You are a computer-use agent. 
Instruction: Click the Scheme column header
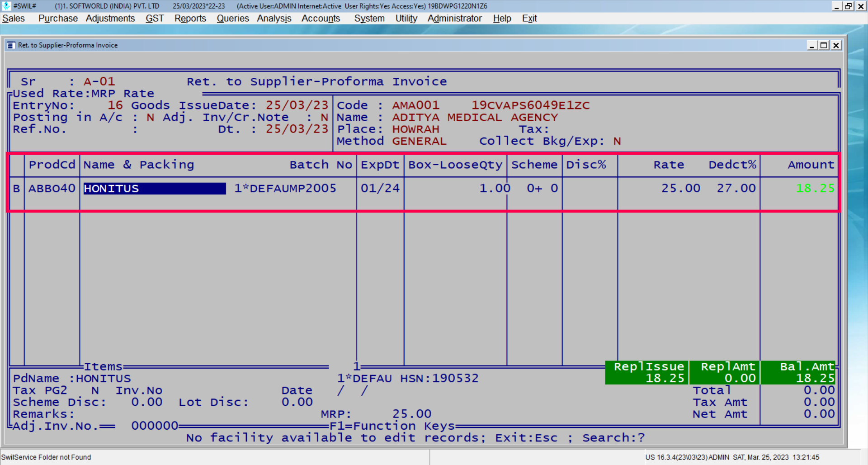[x=534, y=165]
